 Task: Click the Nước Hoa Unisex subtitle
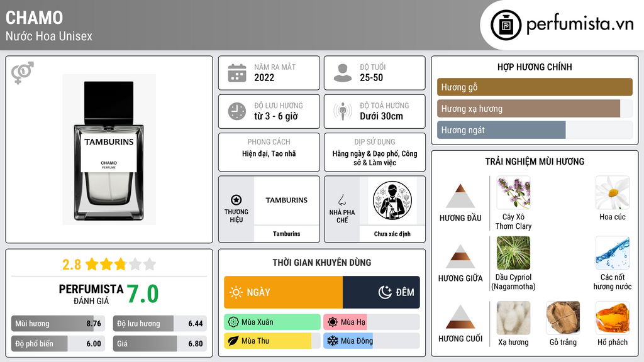point(49,36)
